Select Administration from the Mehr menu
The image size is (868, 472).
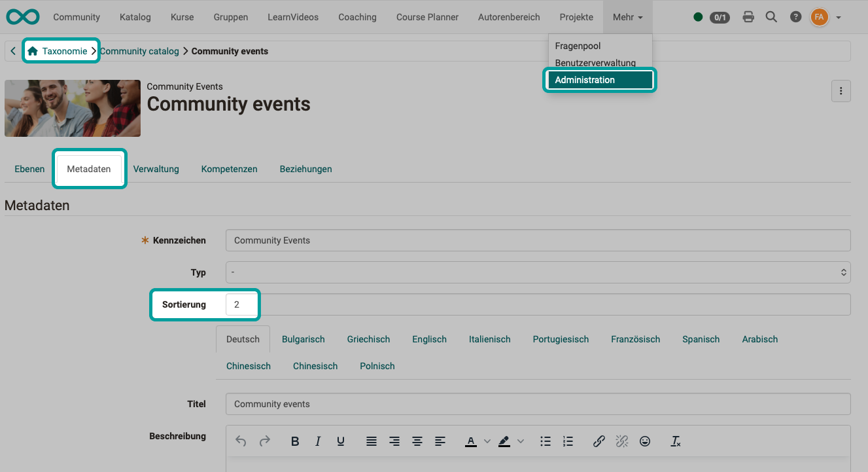point(599,80)
